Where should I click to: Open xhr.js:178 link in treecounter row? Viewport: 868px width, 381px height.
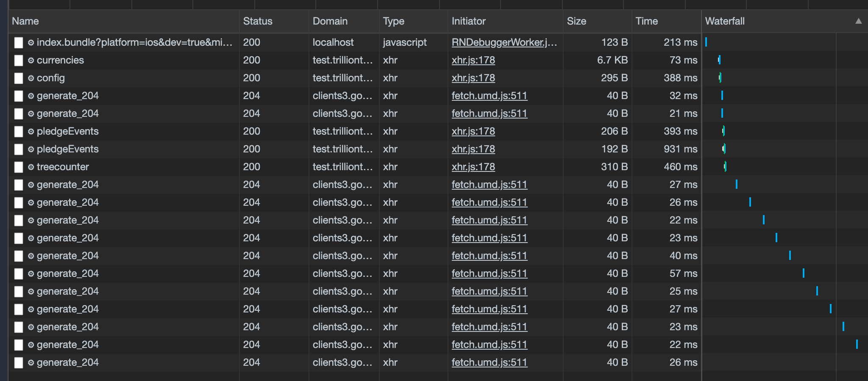click(473, 167)
